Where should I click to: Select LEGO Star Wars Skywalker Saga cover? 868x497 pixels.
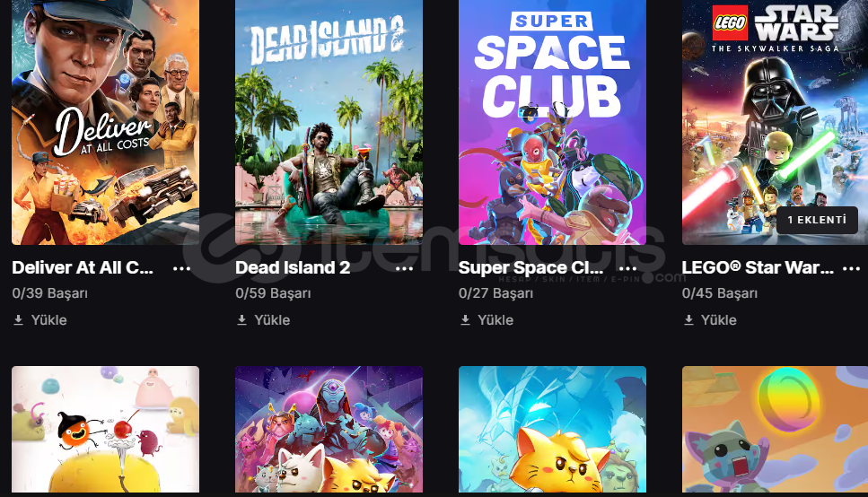tap(775, 122)
